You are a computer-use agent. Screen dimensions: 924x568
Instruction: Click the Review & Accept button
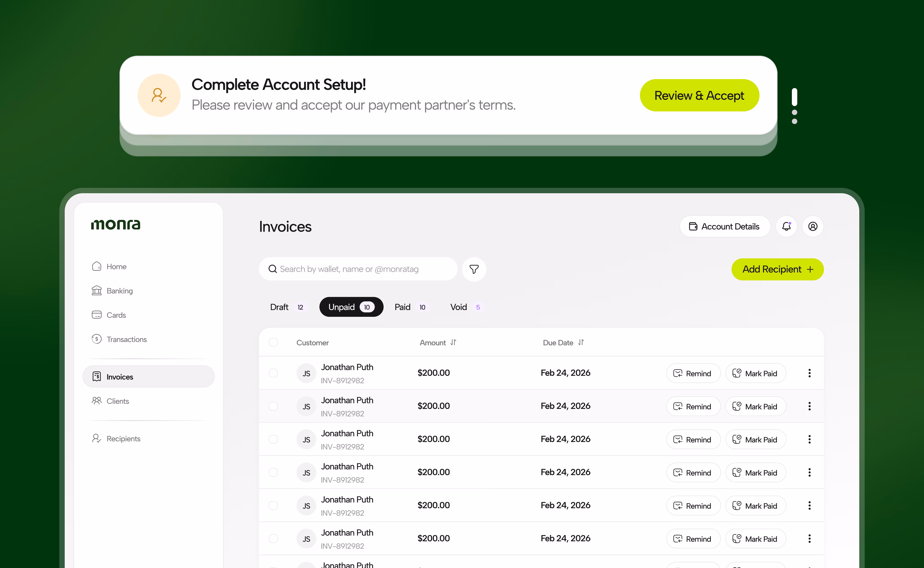pos(699,95)
